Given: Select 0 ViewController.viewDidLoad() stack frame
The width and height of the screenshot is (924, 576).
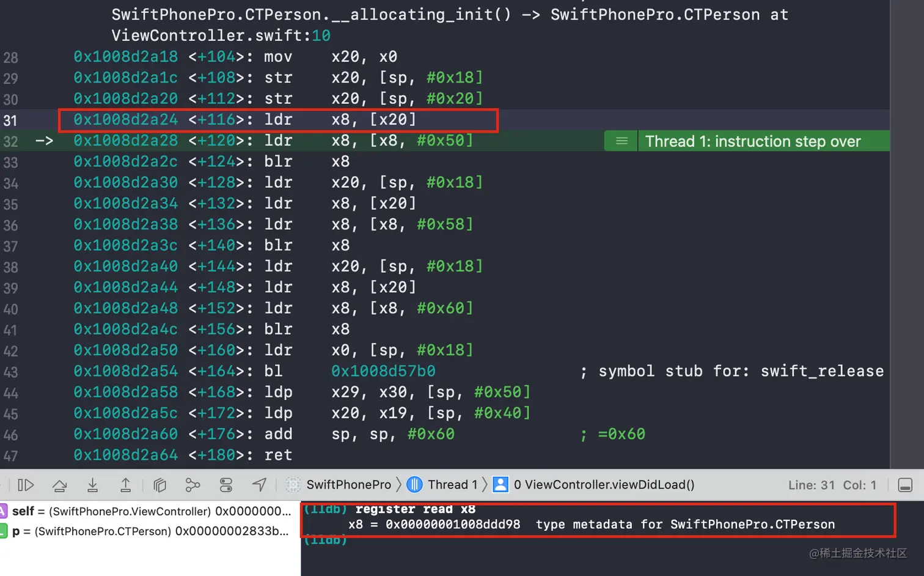Looking at the screenshot, I should [604, 485].
